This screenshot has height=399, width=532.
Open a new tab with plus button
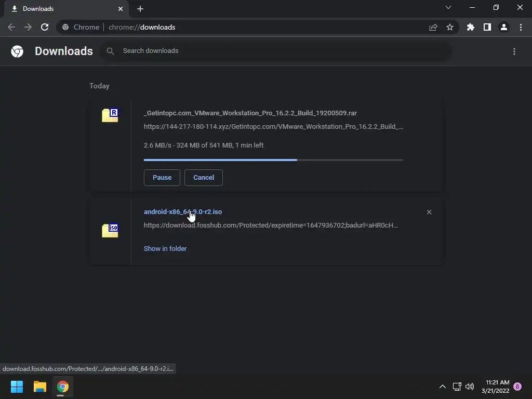tap(140, 9)
